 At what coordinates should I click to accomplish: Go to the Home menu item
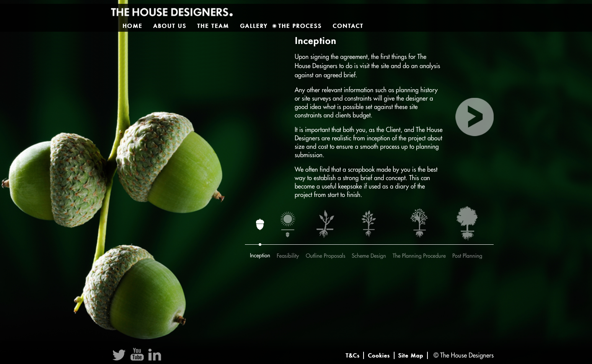pyautogui.click(x=132, y=26)
